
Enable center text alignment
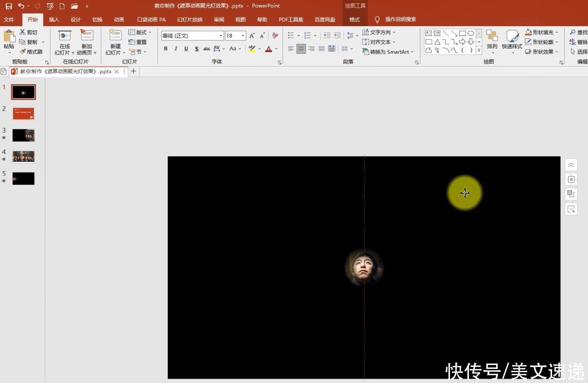(301, 48)
